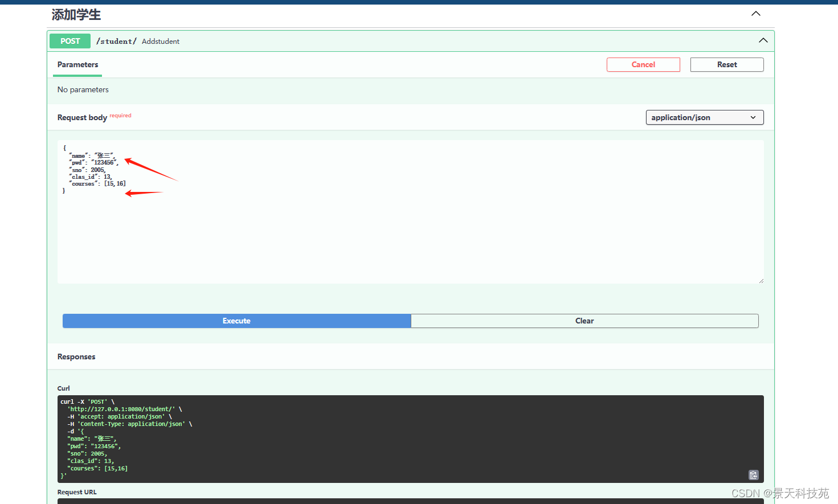Clear the response with Clear button

[x=584, y=321]
